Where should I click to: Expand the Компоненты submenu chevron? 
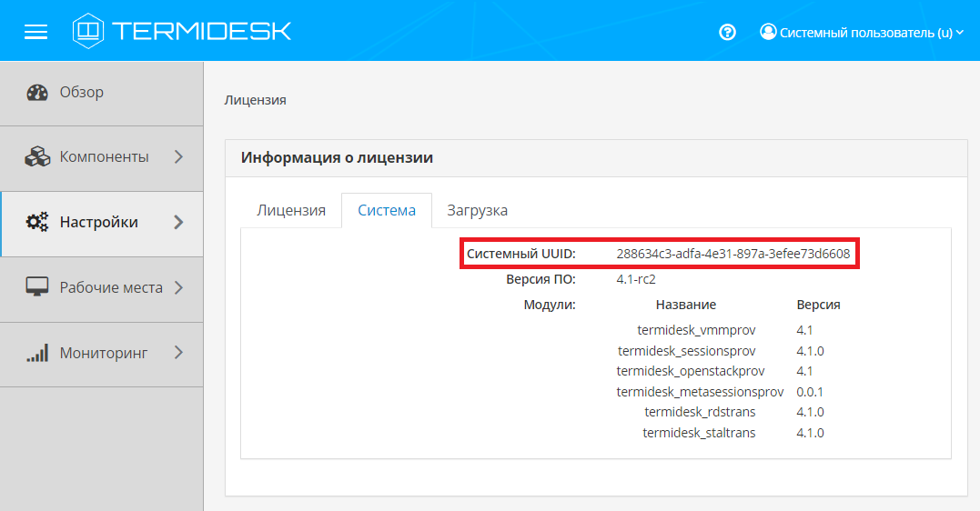(x=178, y=157)
